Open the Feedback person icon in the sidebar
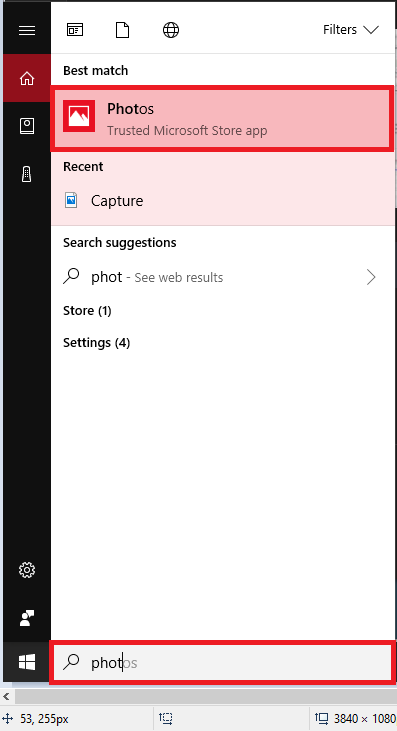Screen dimensions: 397x731 (x=27, y=618)
